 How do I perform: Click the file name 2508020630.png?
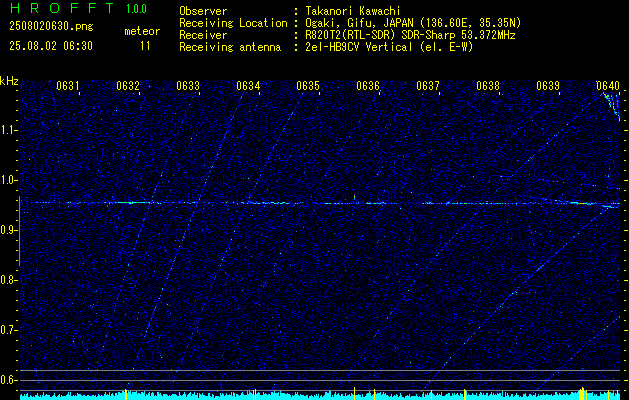[x=51, y=27]
